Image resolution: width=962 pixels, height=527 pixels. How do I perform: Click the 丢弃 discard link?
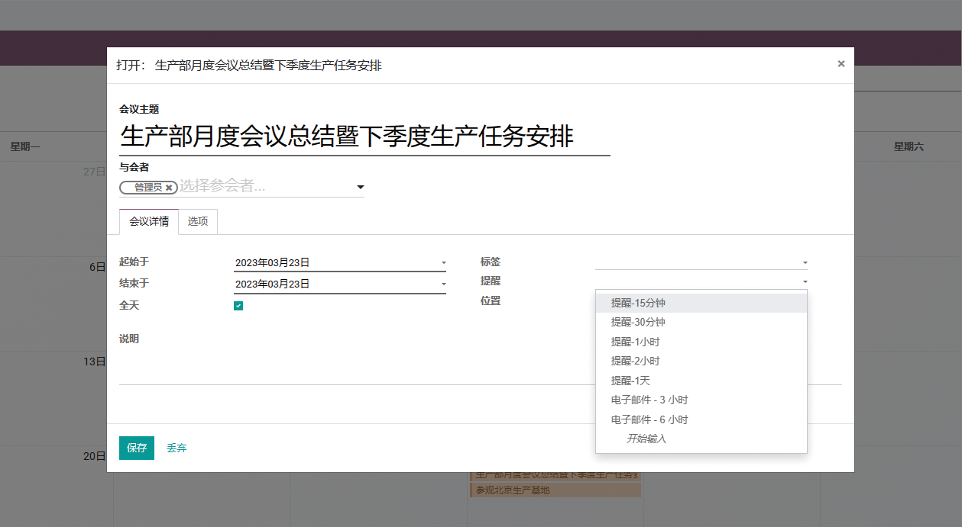point(177,448)
